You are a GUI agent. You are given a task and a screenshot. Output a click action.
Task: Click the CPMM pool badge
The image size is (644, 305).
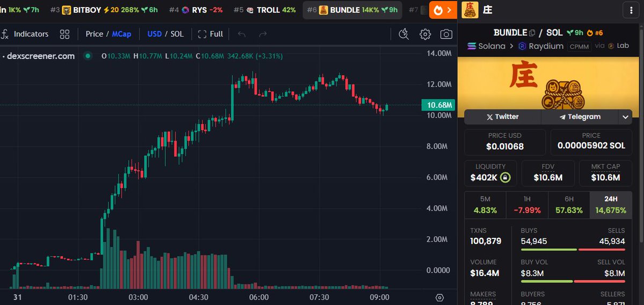click(x=580, y=47)
